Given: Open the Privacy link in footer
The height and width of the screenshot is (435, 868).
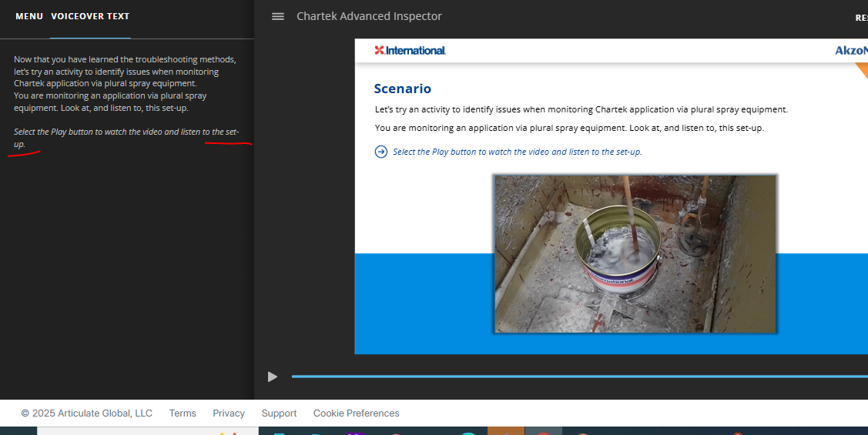Looking at the screenshot, I should pos(229,413).
